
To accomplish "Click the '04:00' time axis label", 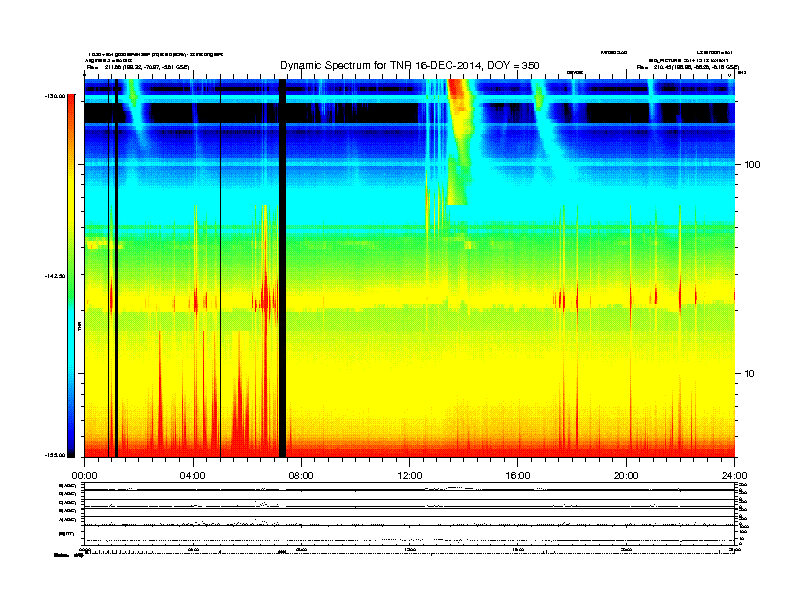I will (x=193, y=476).
